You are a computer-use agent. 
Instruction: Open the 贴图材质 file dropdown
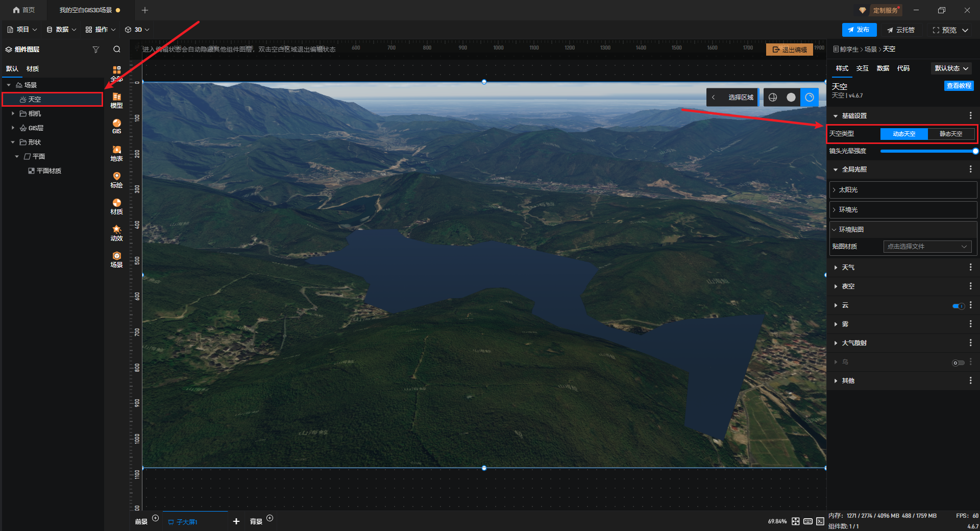click(x=927, y=247)
